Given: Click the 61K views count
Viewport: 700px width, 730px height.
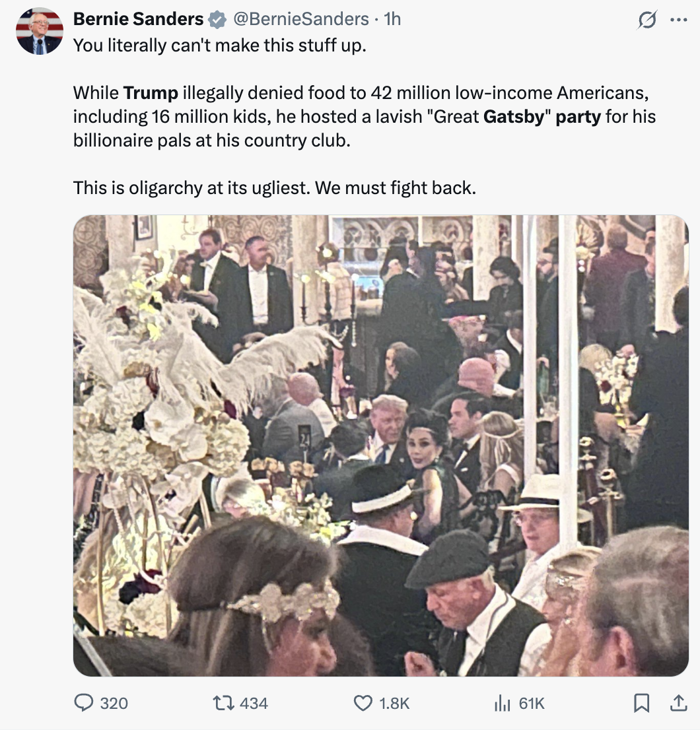Looking at the screenshot, I should [532, 704].
